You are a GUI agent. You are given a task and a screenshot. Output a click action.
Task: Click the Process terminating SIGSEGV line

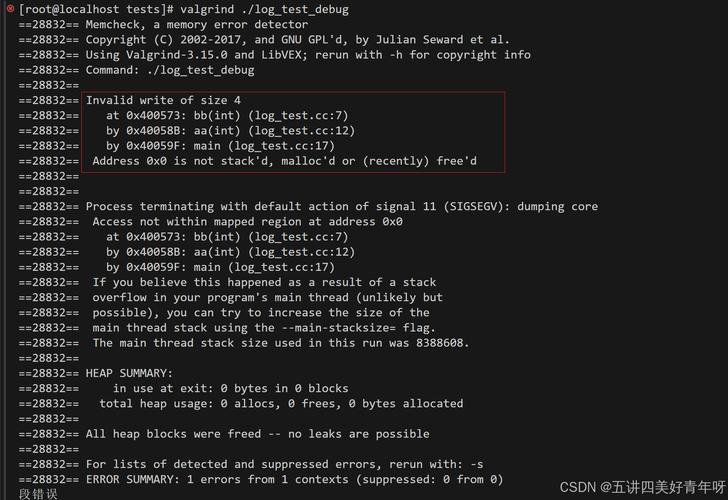pos(341,207)
